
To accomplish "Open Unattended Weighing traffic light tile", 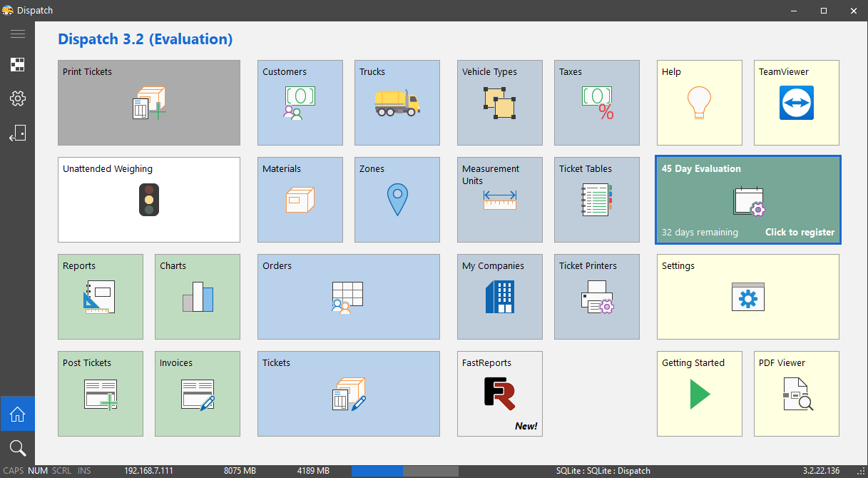I will 148,200.
